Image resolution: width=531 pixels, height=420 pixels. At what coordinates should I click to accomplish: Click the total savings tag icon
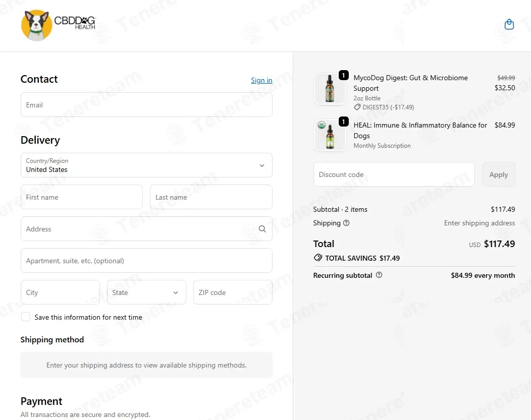(x=317, y=258)
